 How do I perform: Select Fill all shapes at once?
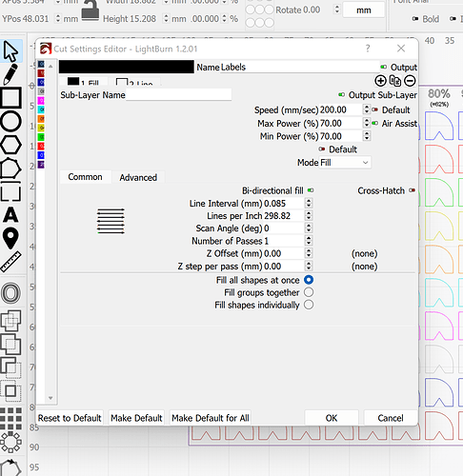pos(309,280)
